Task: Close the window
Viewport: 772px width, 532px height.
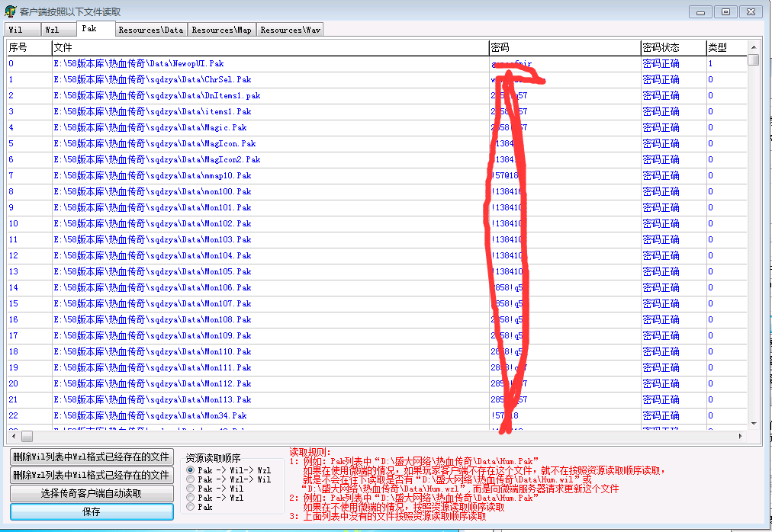Action: [x=751, y=11]
